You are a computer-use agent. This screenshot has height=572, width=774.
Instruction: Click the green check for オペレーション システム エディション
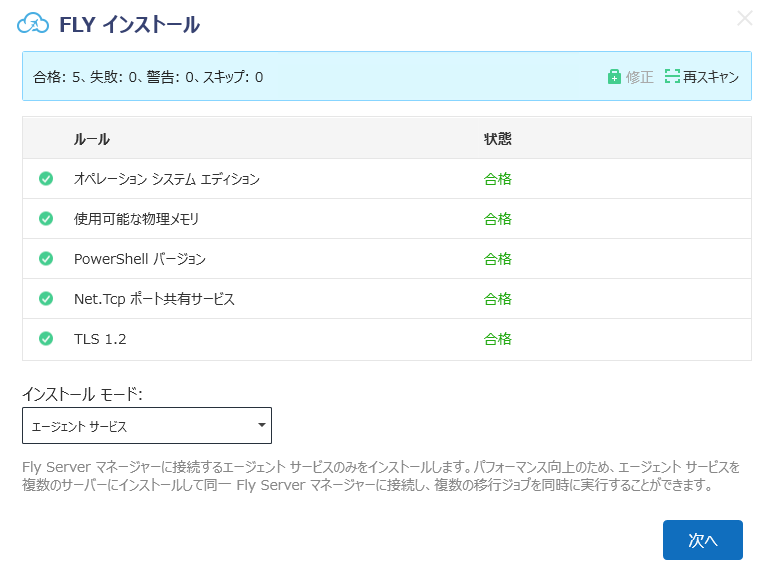(x=46, y=179)
